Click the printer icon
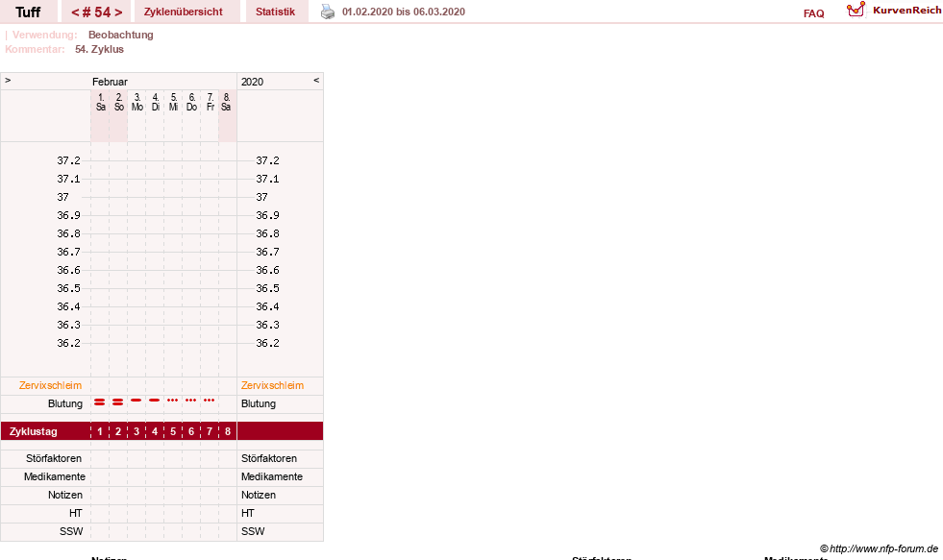 coord(328,12)
